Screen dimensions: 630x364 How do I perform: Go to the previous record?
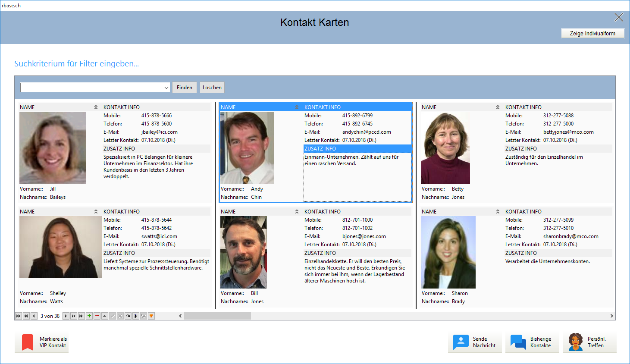coord(34,316)
